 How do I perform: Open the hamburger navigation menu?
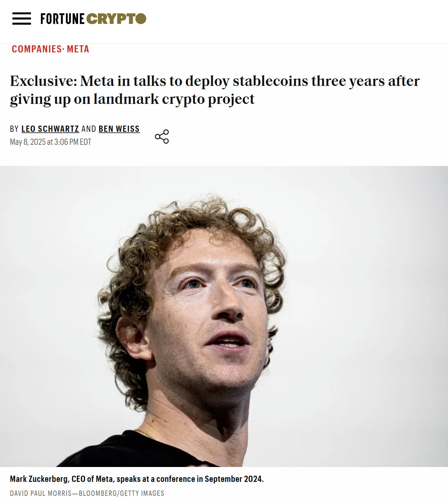[x=22, y=19]
